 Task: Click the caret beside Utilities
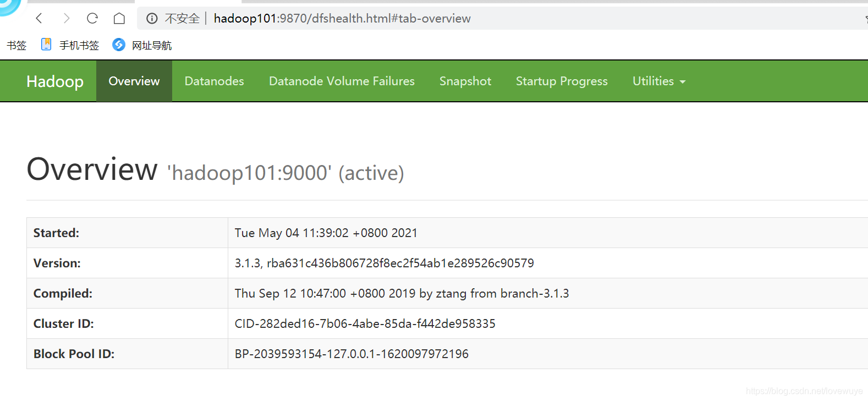pos(683,82)
